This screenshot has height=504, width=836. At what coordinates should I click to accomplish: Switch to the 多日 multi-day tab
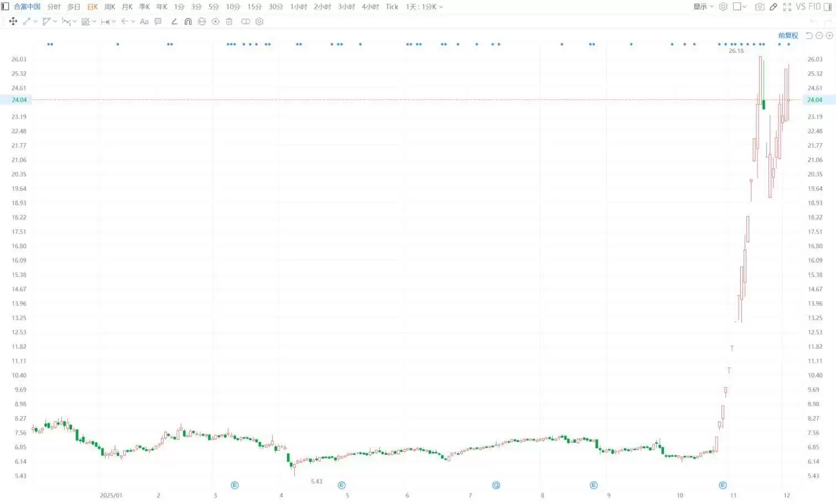click(74, 7)
